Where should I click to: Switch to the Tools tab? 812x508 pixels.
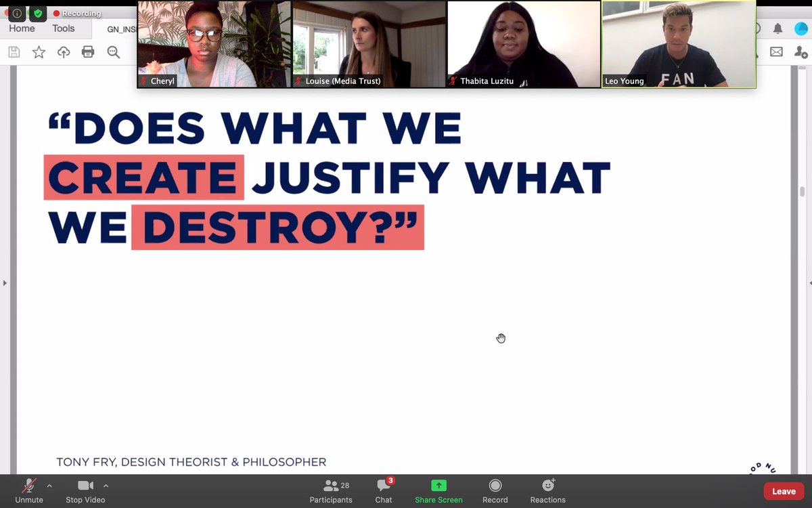(x=64, y=28)
